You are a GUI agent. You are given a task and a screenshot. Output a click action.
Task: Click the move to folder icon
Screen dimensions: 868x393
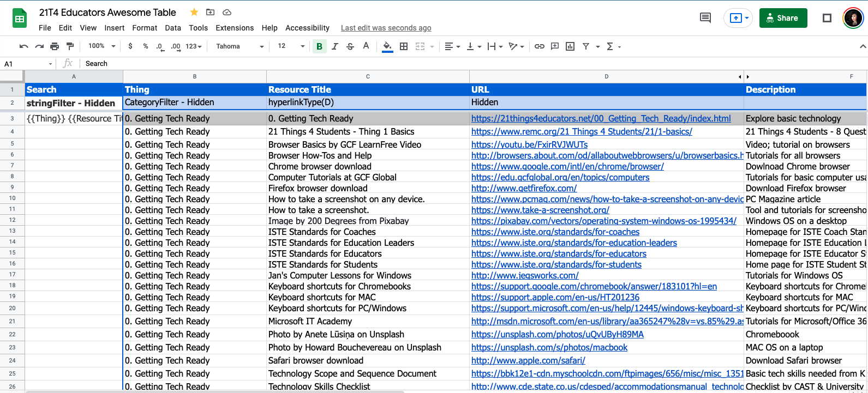click(210, 12)
